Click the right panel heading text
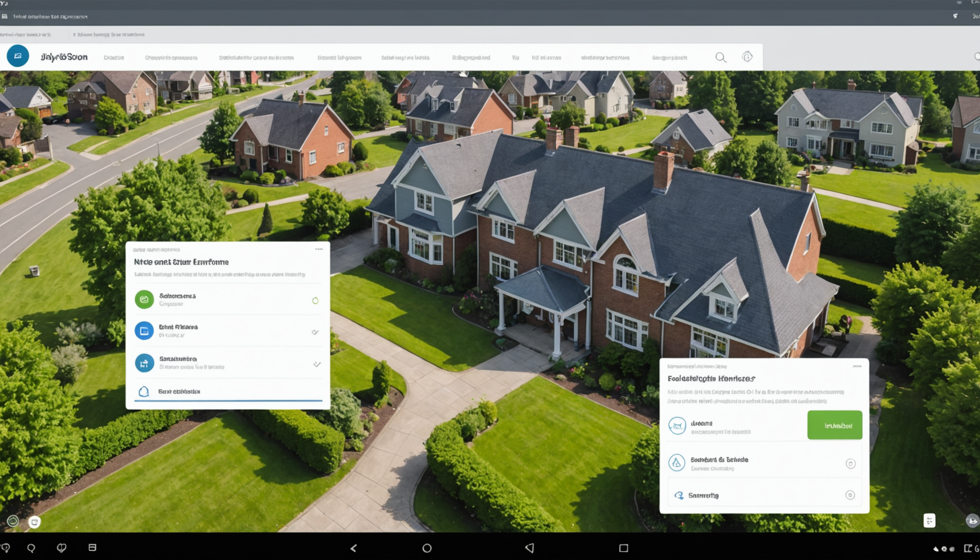 point(711,378)
